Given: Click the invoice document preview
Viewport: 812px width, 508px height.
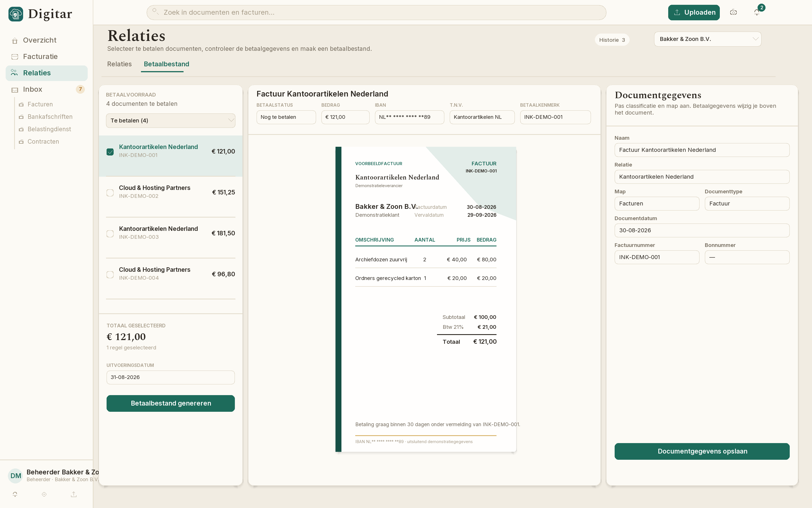Looking at the screenshot, I should tap(426, 299).
